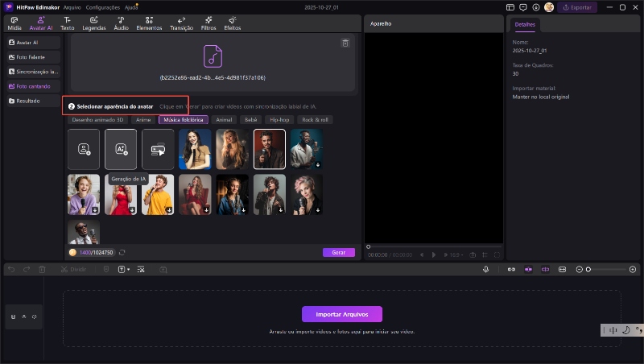644x364 pixels.
Task: Open the Arquivo menu
Action: pyautogui.click(x=72, y=6)
